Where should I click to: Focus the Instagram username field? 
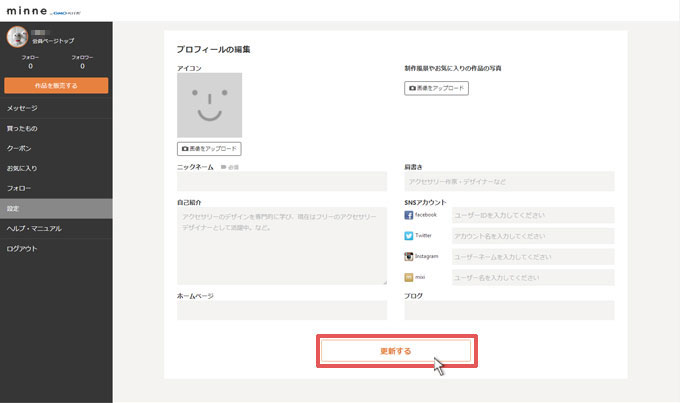[533, 257]
